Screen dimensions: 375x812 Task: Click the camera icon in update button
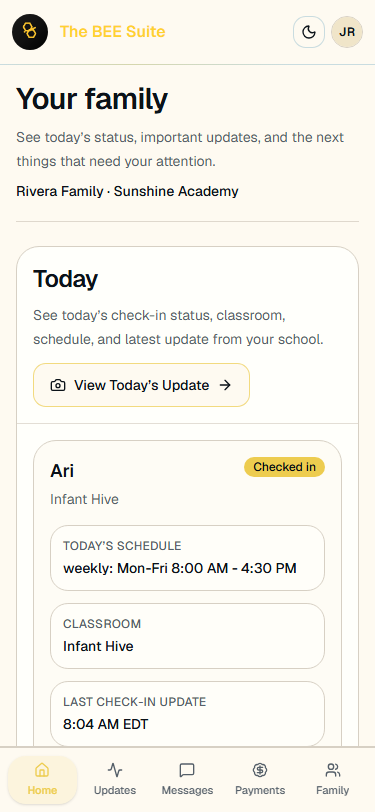pyautogui.click(x=58, y=385)
